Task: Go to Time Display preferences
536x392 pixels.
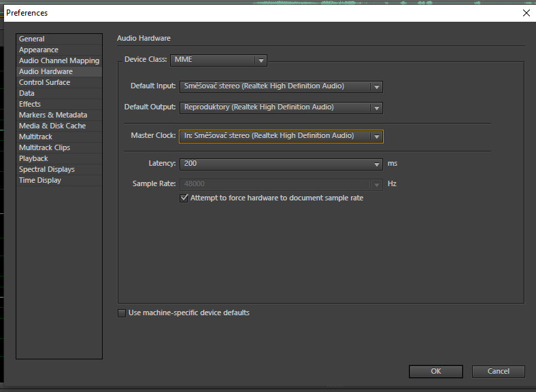Action: [x=40, y=180]
